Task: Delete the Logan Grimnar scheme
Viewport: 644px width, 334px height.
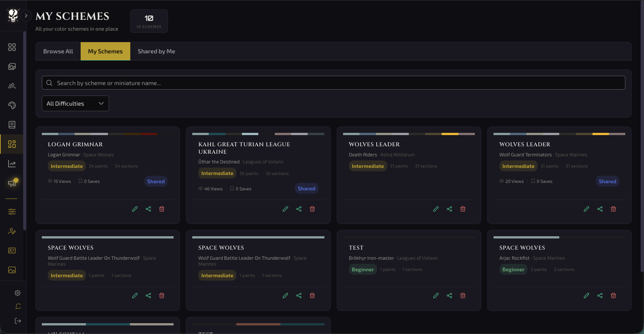Action: click(x=162, y=209)
